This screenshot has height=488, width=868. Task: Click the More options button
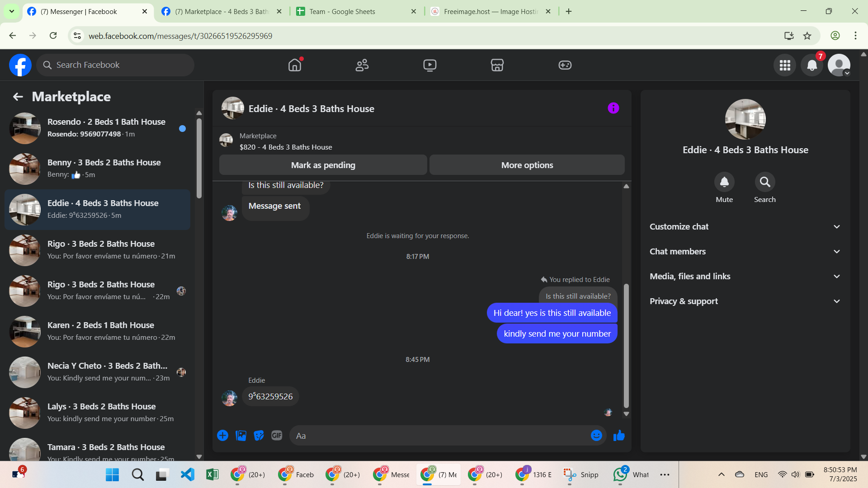[x=527, y=165]
